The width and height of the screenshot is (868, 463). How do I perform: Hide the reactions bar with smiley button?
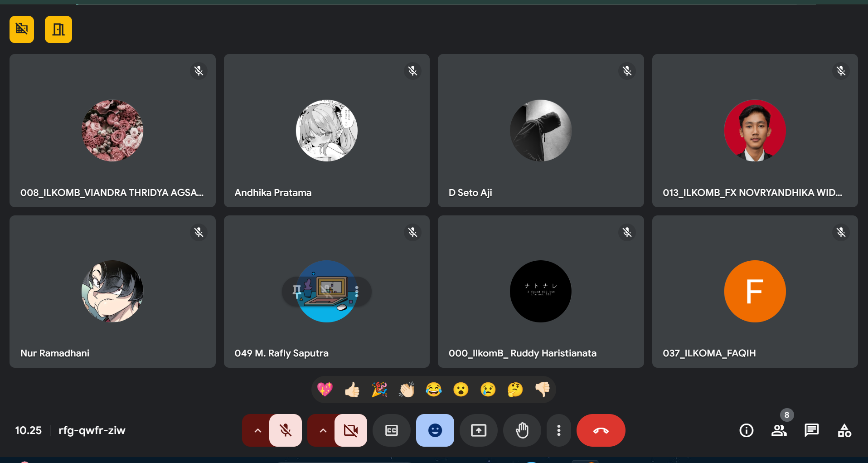pyautogui.click(x=435, y=430)
